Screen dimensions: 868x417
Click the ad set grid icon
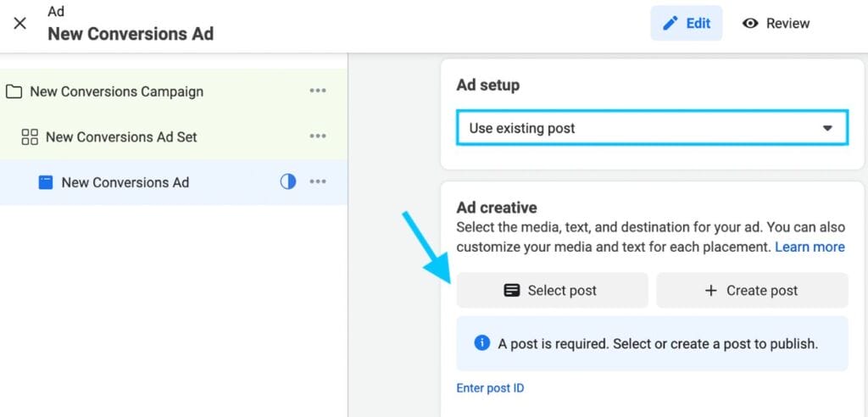(x=30, y=136)
